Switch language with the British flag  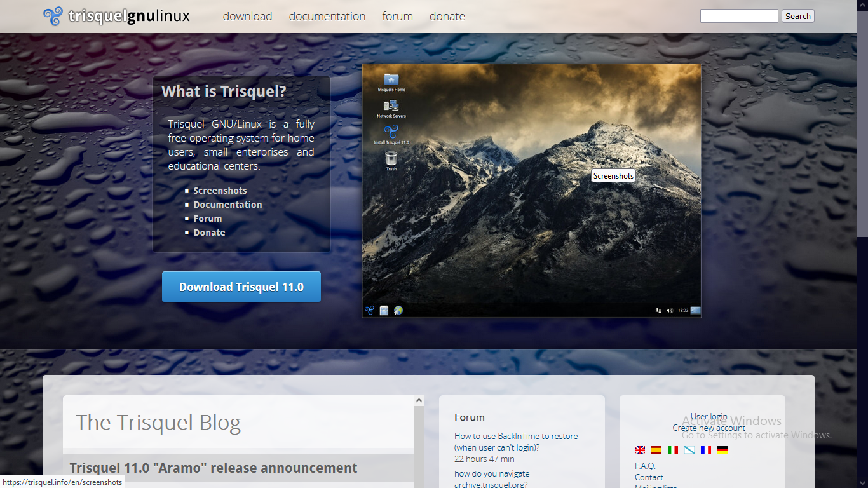tap(640, 450)
